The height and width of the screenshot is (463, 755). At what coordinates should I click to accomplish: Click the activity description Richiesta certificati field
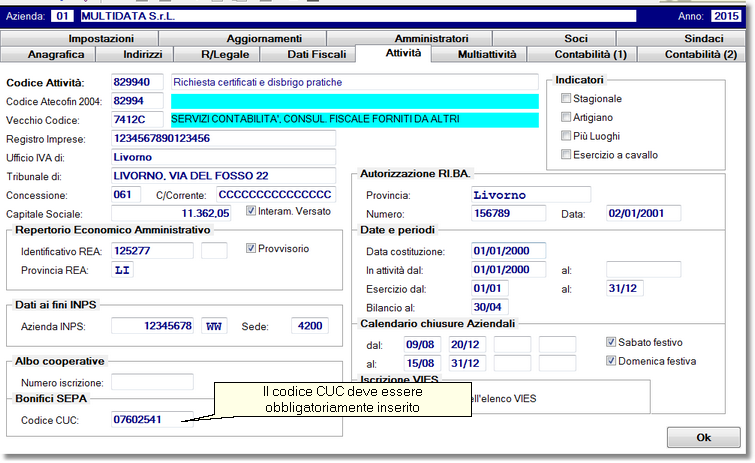(355, 82)
